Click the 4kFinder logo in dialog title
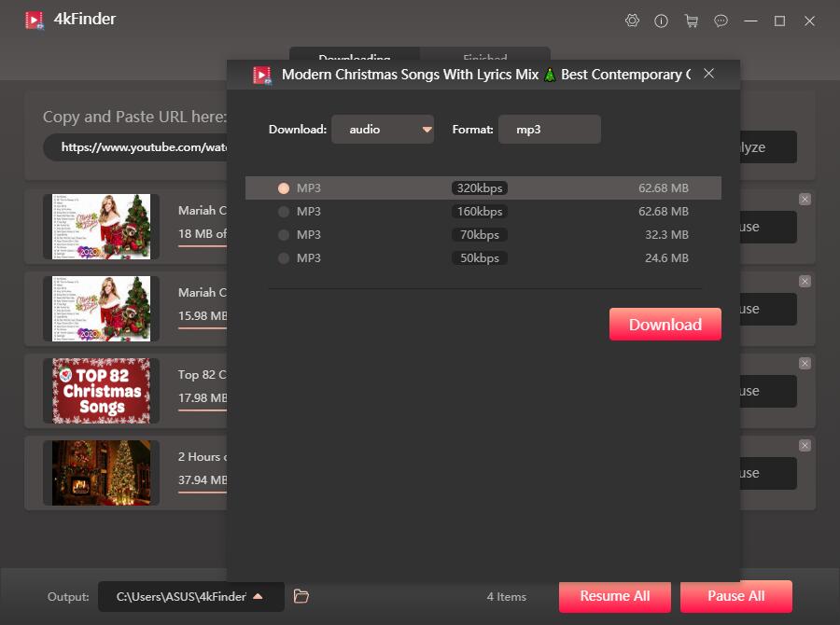840x625 pixels. (262, 75)
